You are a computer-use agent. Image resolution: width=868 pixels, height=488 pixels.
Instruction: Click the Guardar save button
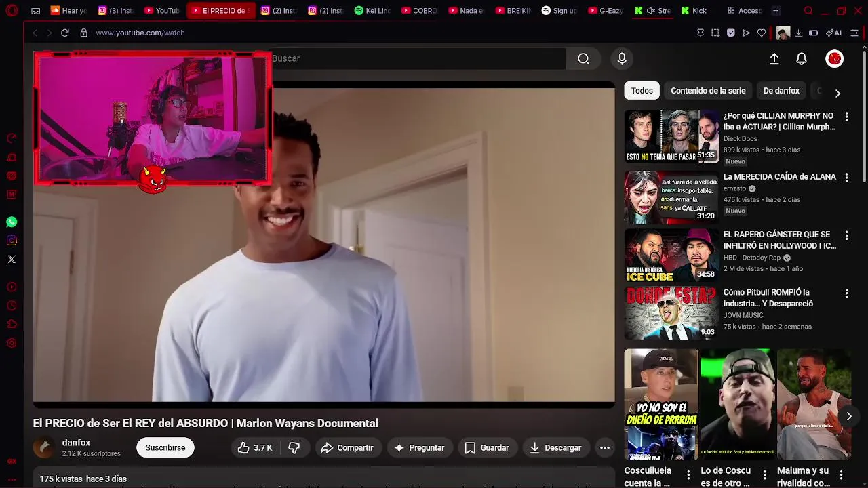tap(487, 447)
